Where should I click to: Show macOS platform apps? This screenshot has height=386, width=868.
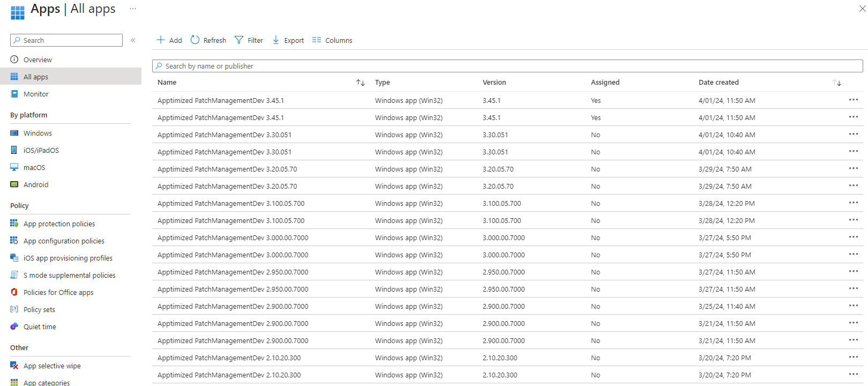pyautogui.click(x=34, y=167)
